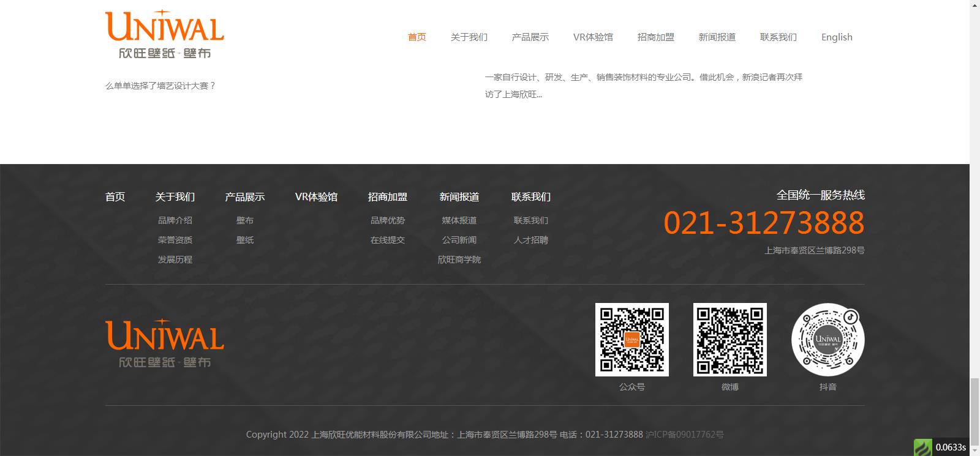Click the Uniwal logo in the header
The image size is (980, 456).
coord(164,35)
